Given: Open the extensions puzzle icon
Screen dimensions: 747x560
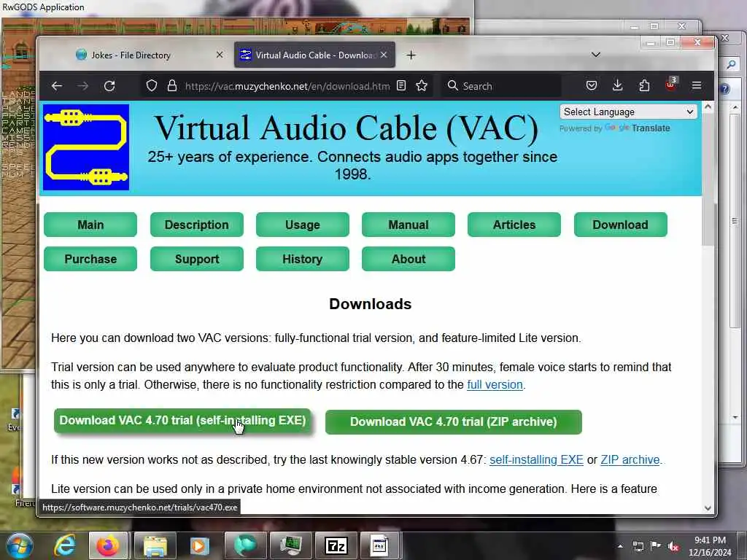Looking at the screenshot, I should pos(644,86).
